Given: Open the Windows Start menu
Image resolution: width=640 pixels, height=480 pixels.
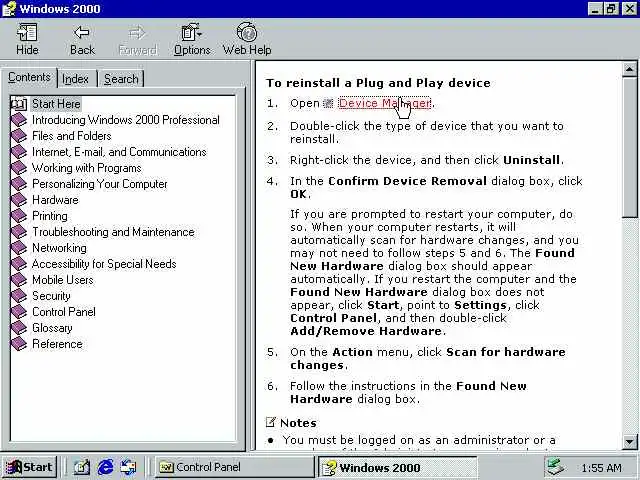Looking at the screenshot, I should tap(29, 467).
